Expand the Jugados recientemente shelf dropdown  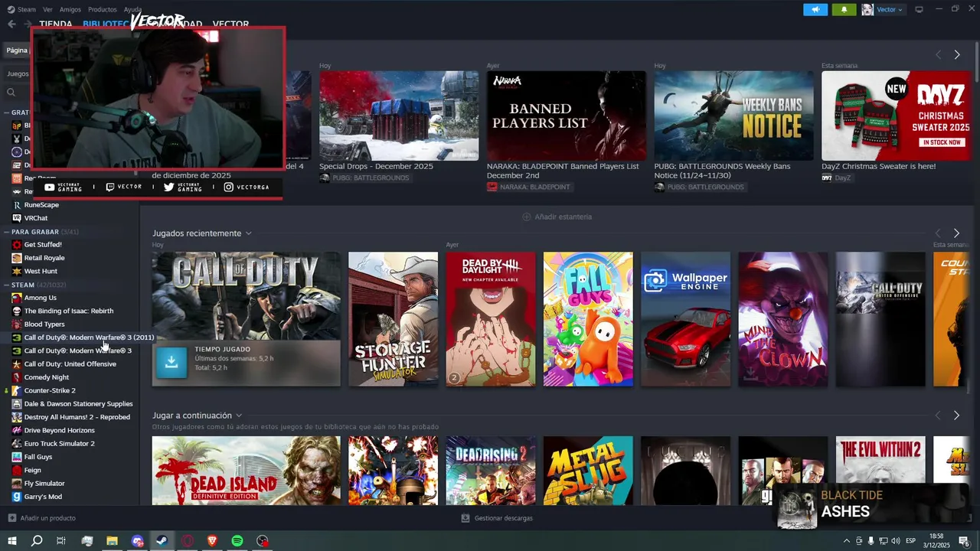click(x=249, y=233)
